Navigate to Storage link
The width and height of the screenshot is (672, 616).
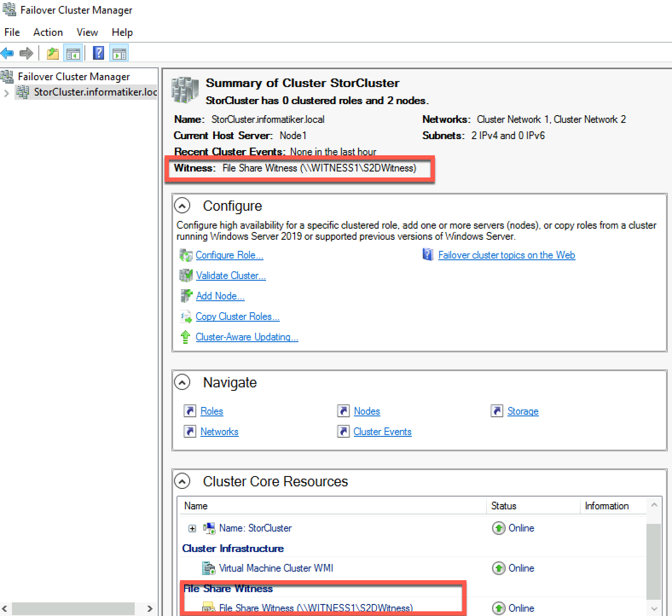(x=523, y=411)
